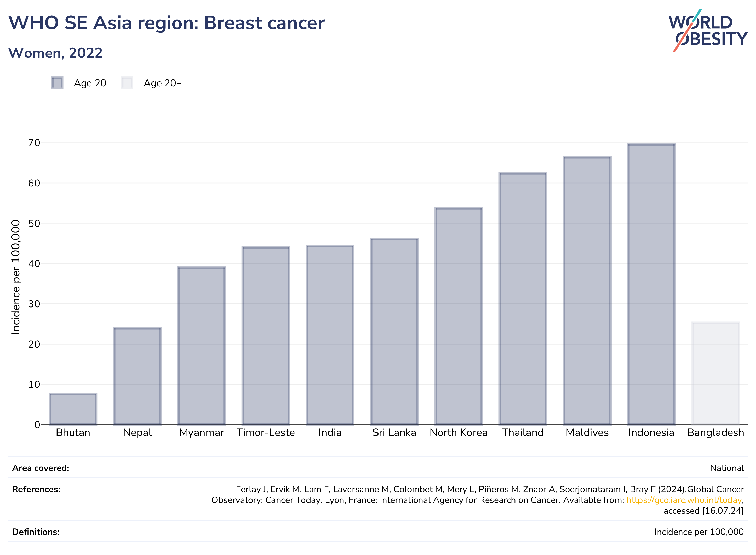Select the Nepal bar
The height and width of the screenshot is (555, 756).
[137, 376]
